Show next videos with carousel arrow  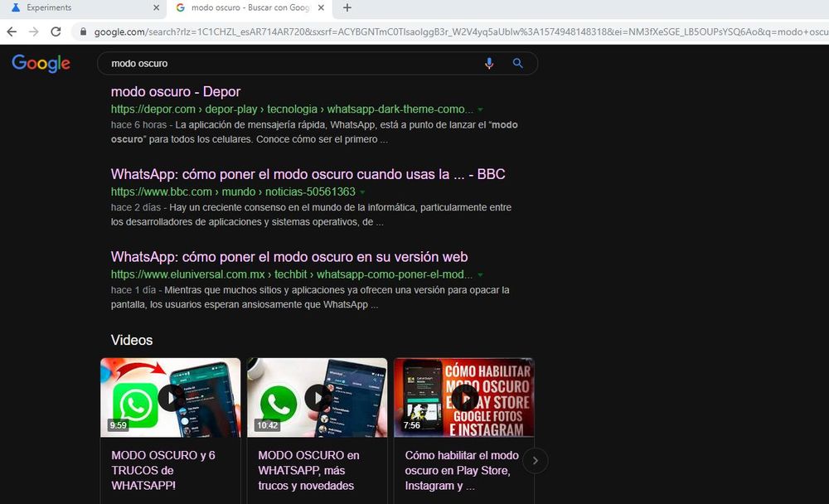coord(535,461)
